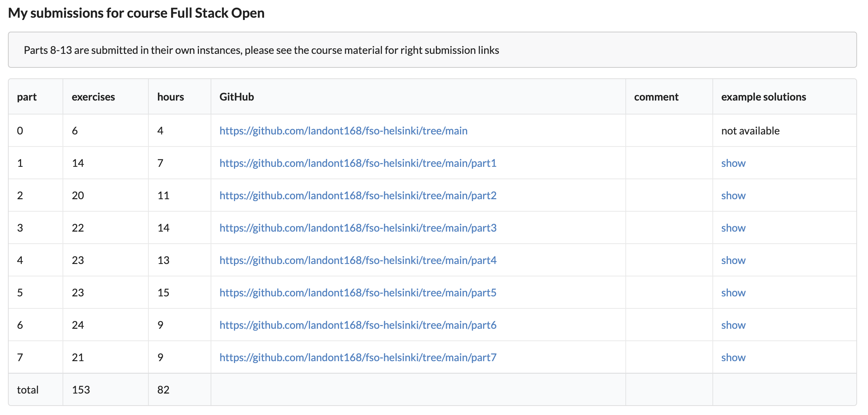Screen dimensions: 868x415
Task: Click the hours value 7 for part 1
Action: point(160,163)
